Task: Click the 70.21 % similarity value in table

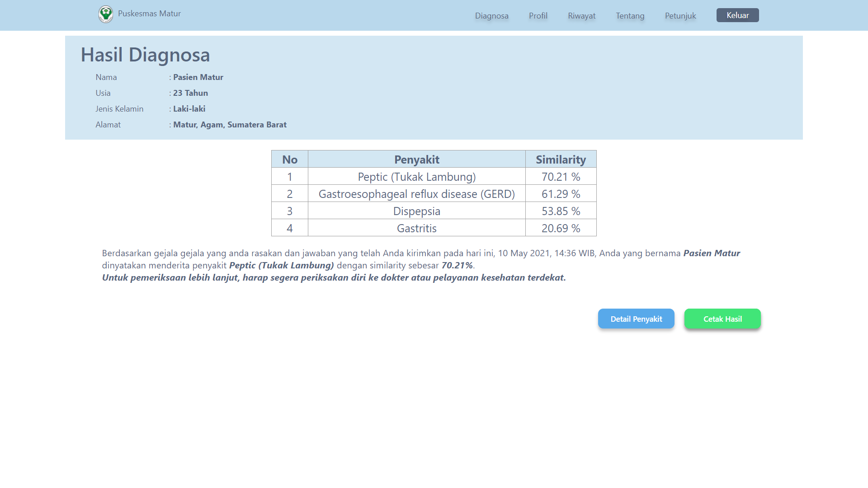Action: pyautogui.click(x=561, y=177)
